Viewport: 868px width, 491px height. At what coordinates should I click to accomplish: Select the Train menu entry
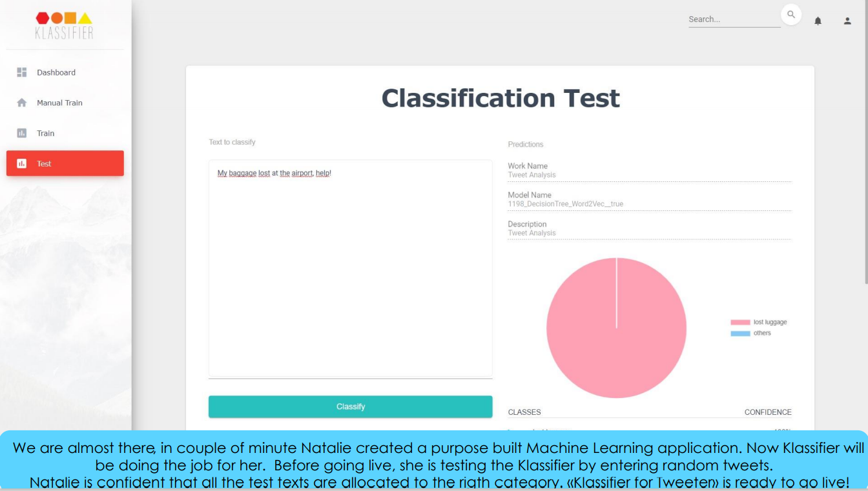coord(46,133)
